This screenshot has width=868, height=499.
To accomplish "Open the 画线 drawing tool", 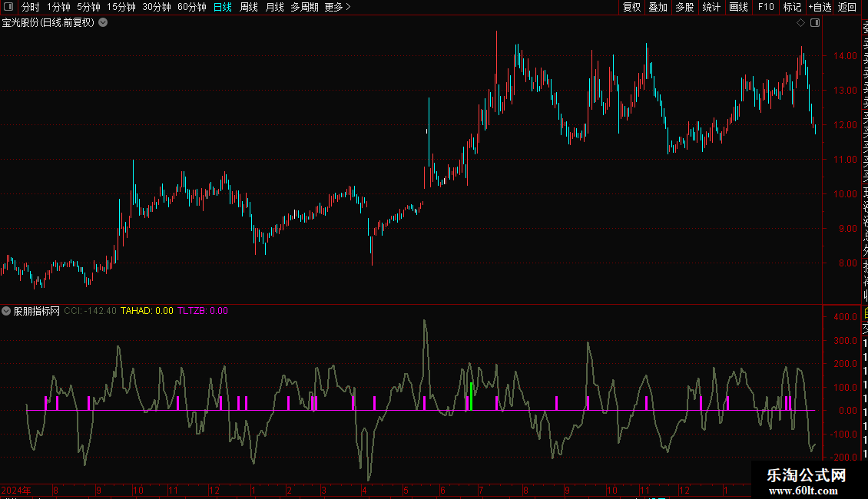I will pyautogui.click(x=738, y=7).
